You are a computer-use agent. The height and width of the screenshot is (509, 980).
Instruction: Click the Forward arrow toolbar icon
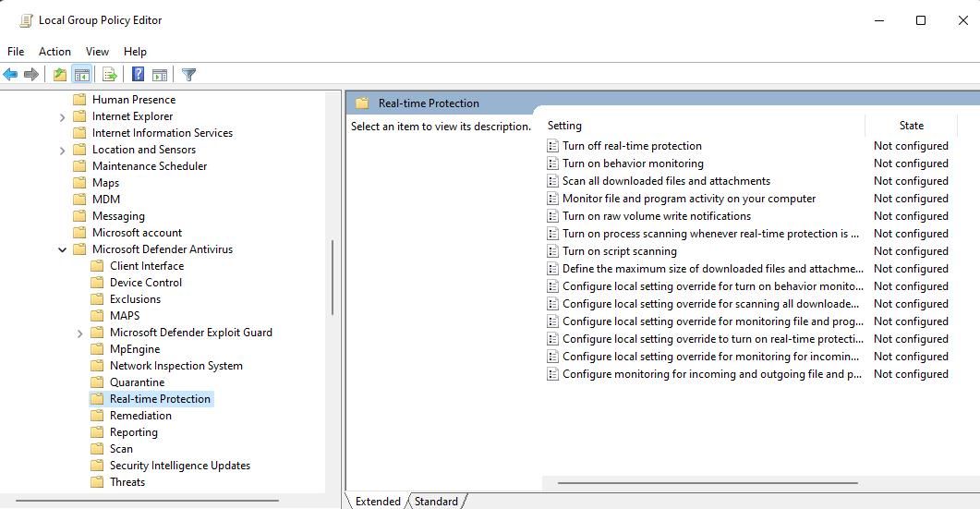[x=31, y=75]
